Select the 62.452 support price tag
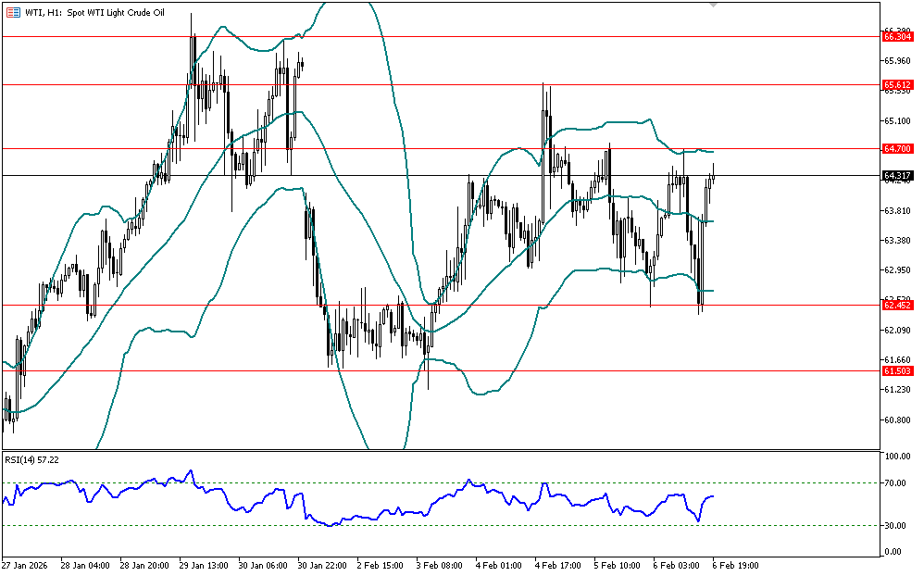 (898, 305)
